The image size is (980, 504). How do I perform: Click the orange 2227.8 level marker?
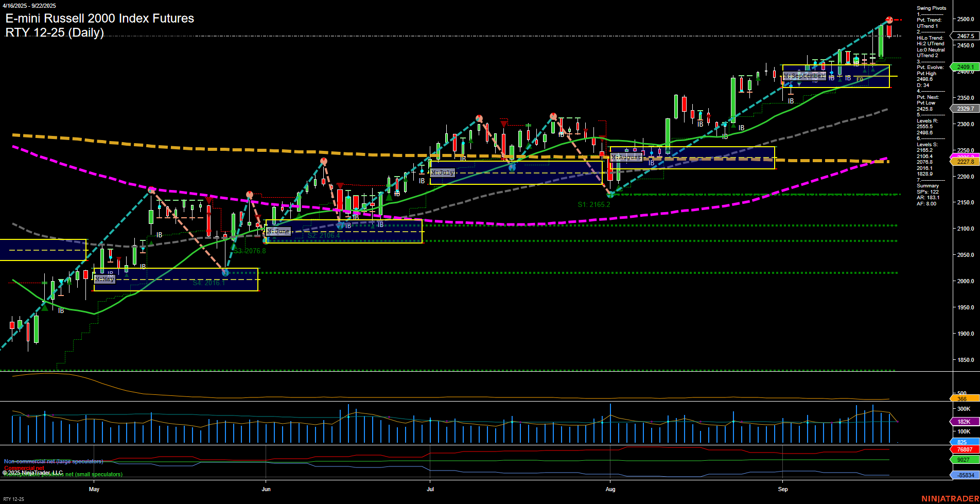(x=966, y=162)
